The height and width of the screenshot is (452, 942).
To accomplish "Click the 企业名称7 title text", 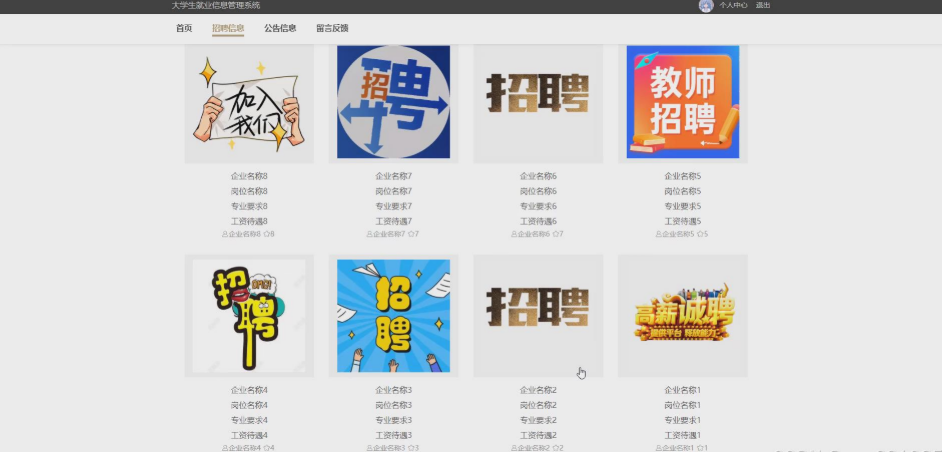I will pyautogui.click(x=394, y=176).
